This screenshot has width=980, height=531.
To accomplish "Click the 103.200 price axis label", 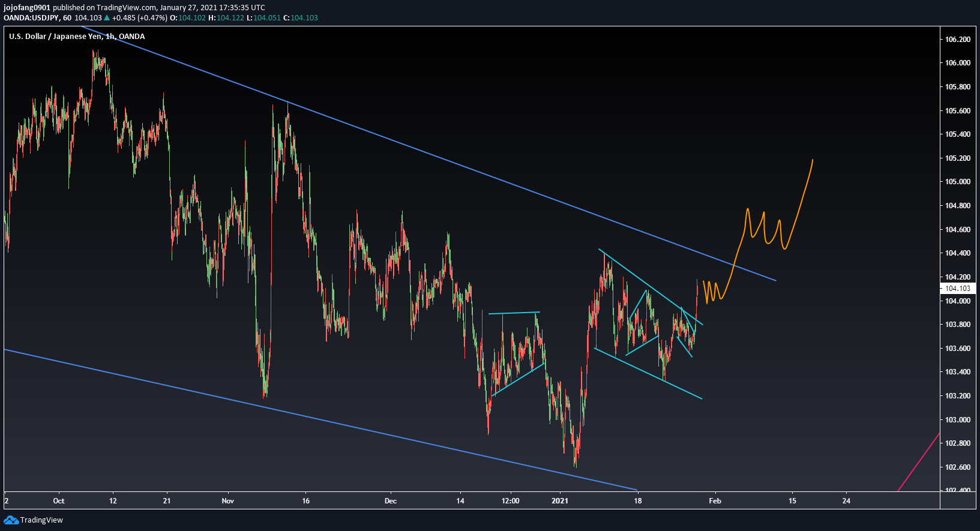I will pyautogui.click(x=958, y=396).
